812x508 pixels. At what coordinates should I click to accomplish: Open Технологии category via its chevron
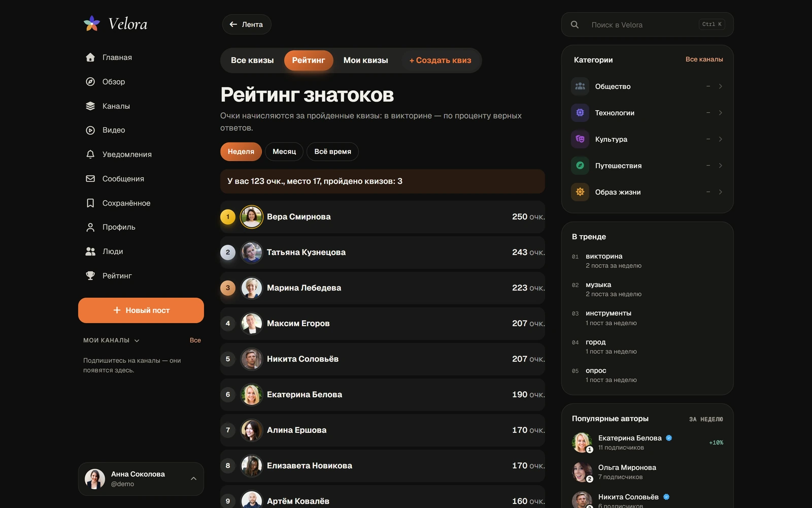(x=720, y=113)
